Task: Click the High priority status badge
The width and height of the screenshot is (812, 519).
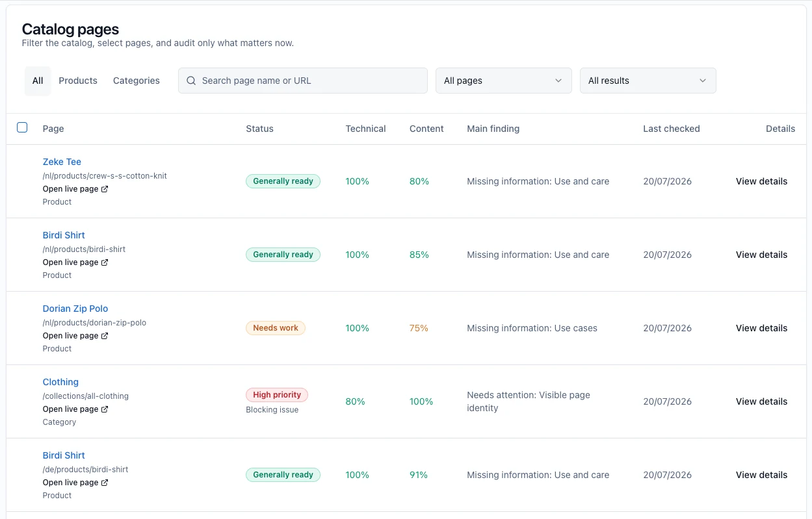Action: pos(277,394)
